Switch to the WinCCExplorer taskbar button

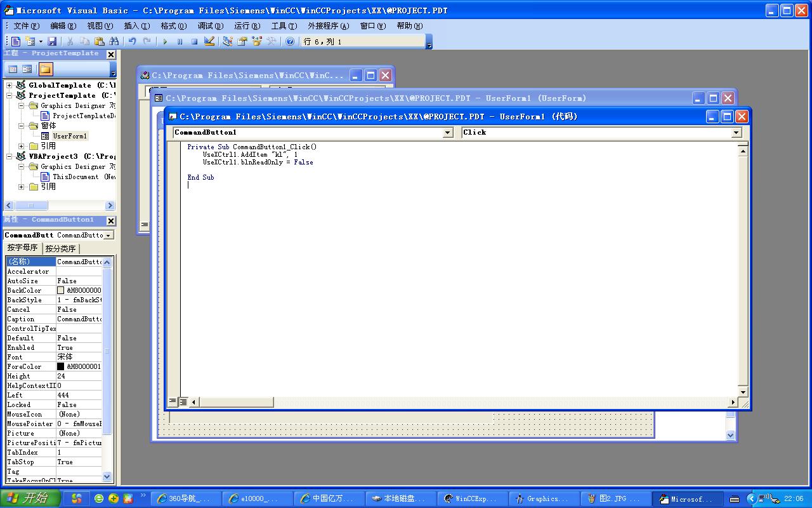pos(471,498)
